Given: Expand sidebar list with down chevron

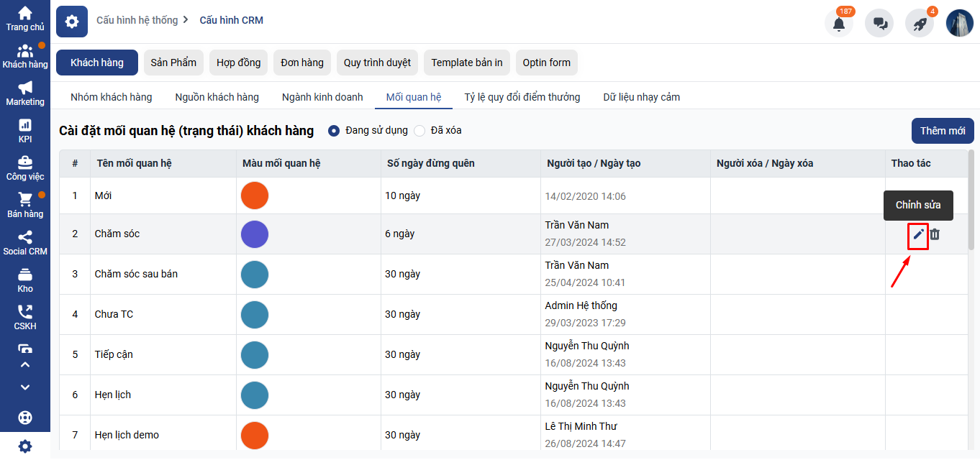Looking at the screenshot, I should (x=25, y=387).
